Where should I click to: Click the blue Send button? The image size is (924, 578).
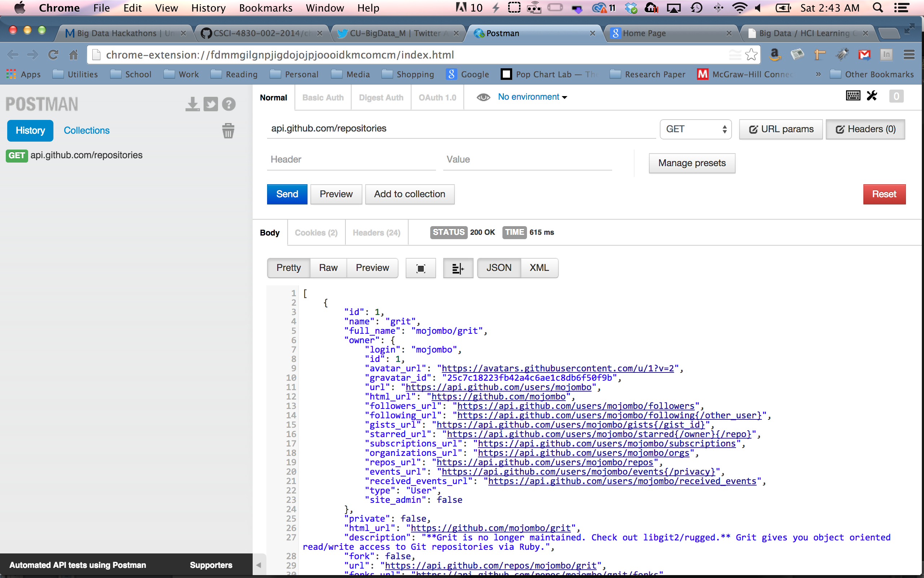pyautogui.click(x=287, y=194)
